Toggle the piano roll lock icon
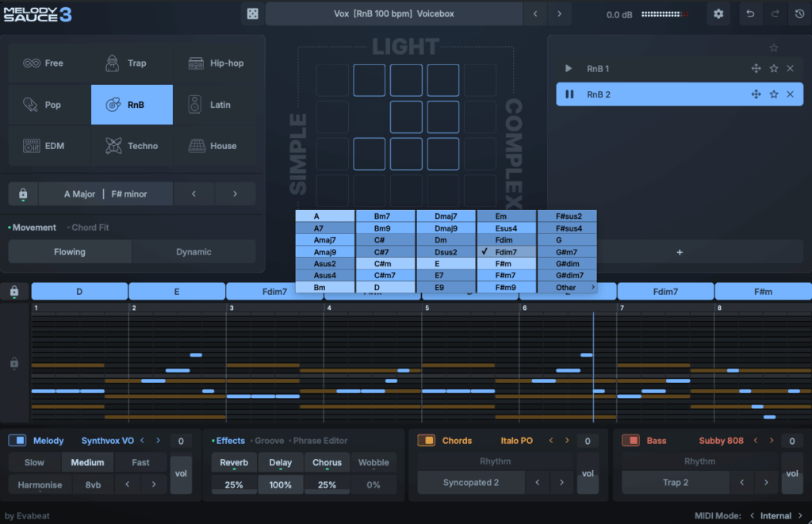Screen dimensions: 812x524 coord(14,362)
